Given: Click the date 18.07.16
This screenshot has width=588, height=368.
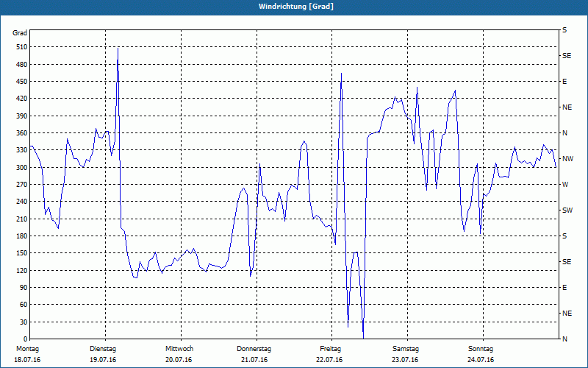Looking at the screenshot, I should tap(27, 360).
